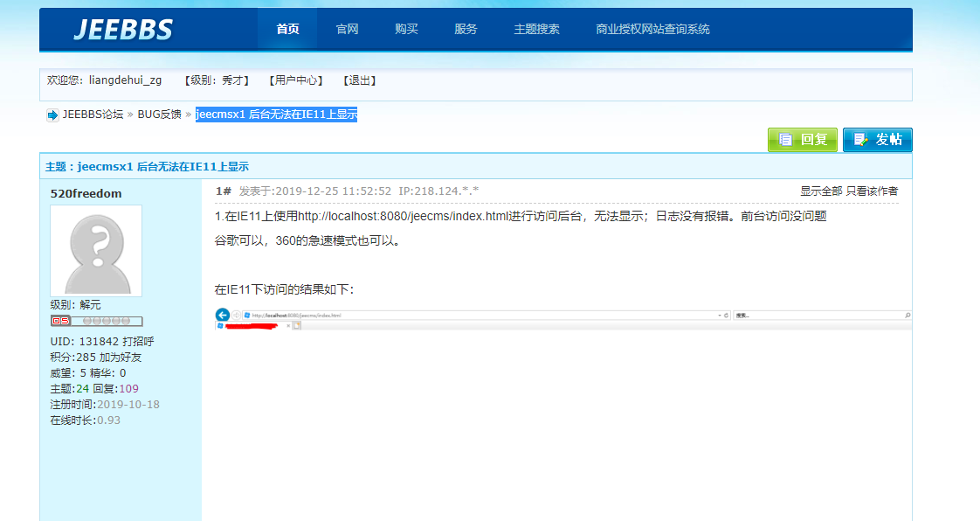
Task: Click the blue arrow breadcrumb icon
Action: pos(52,115)
